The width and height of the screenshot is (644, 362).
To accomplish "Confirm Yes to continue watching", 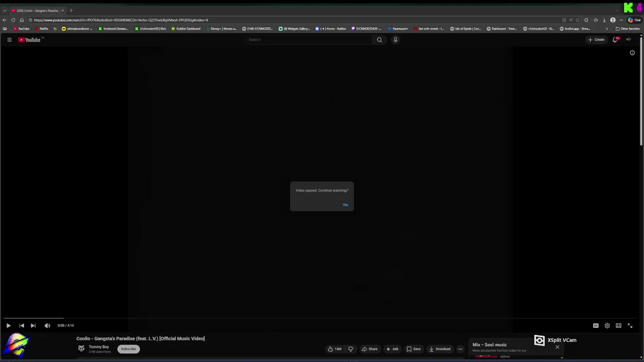I will point(345,205).
